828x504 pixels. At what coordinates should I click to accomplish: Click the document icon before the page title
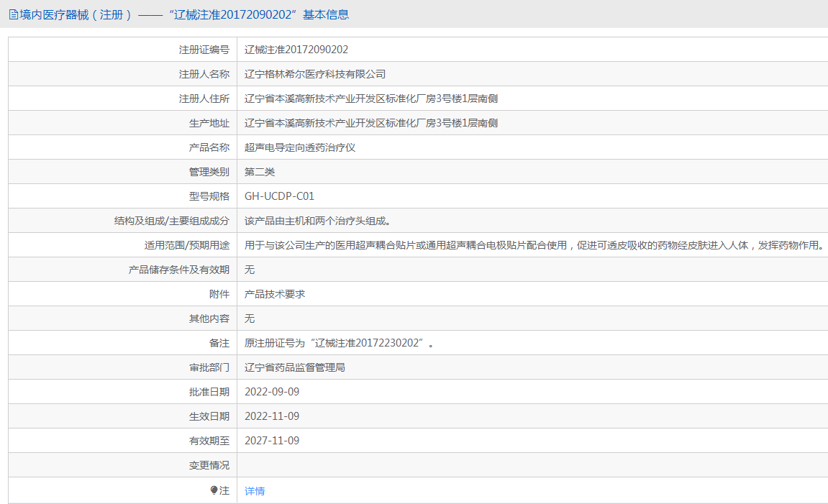[x=13, y=15]
